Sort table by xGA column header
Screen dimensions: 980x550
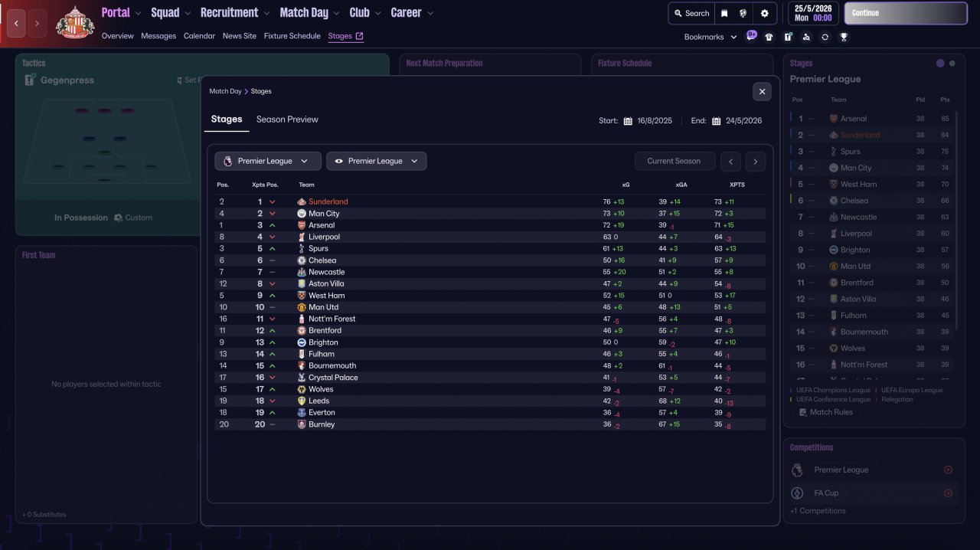(681, 185)
